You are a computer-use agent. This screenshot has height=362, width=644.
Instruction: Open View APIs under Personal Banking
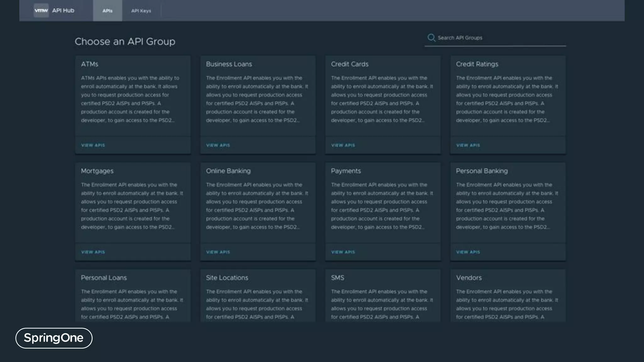(x=468, y=252)
